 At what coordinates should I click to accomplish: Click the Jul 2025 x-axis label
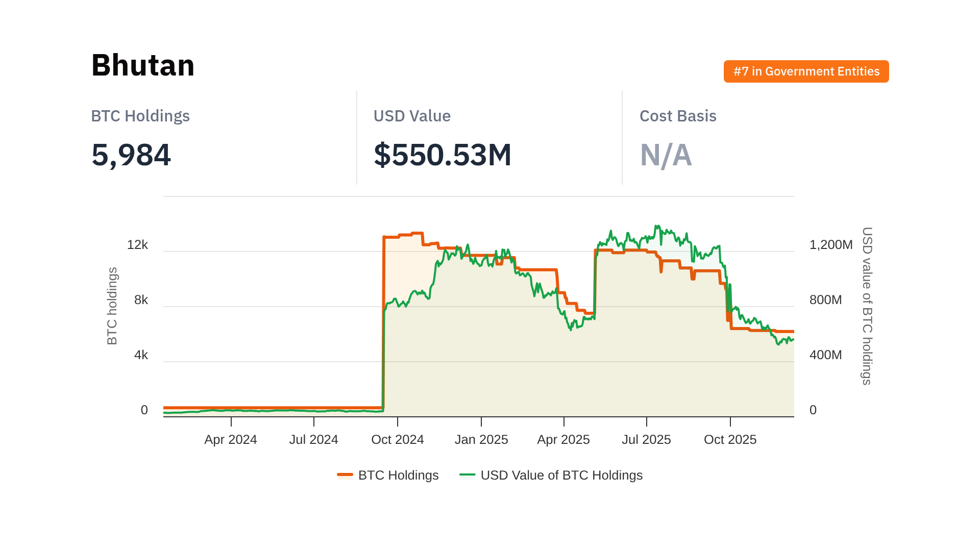646,439
